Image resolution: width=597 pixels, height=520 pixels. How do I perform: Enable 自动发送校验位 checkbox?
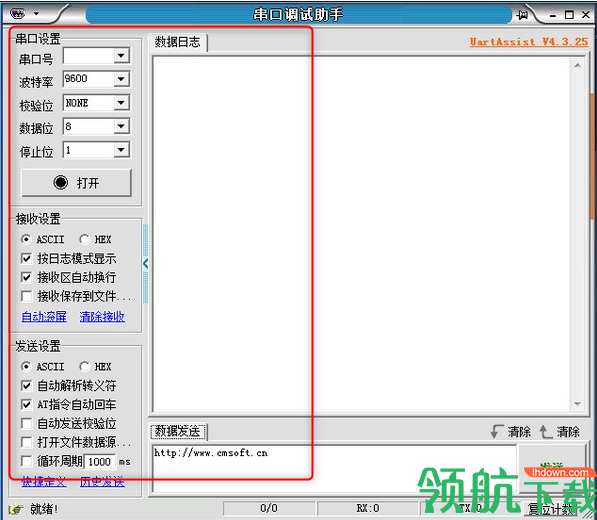tap(26, 423)
